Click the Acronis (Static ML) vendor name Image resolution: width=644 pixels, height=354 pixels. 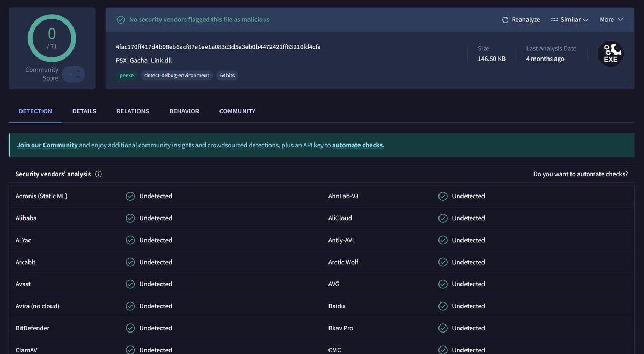pos(41,196)
